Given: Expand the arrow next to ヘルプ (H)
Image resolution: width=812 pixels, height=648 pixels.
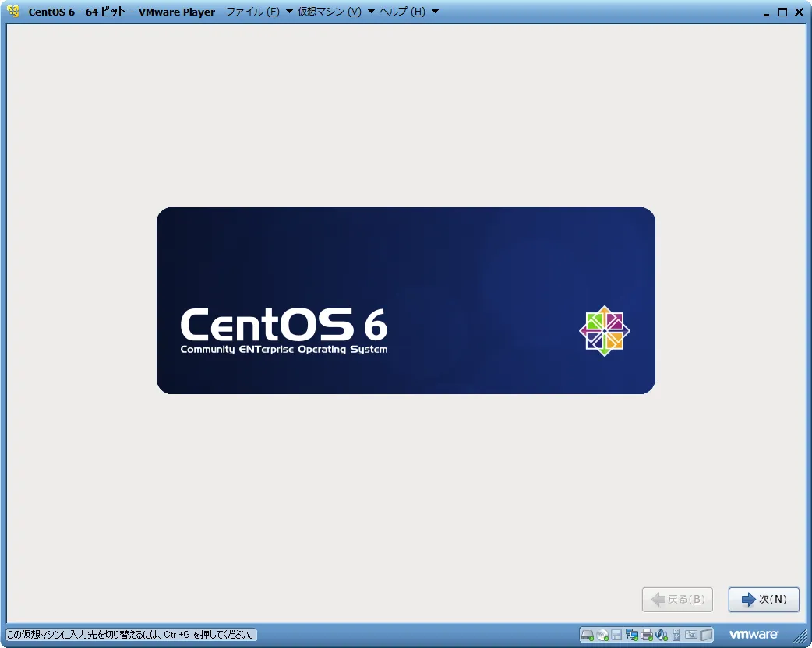Looking at the screenshot, I should click(435, 12).
